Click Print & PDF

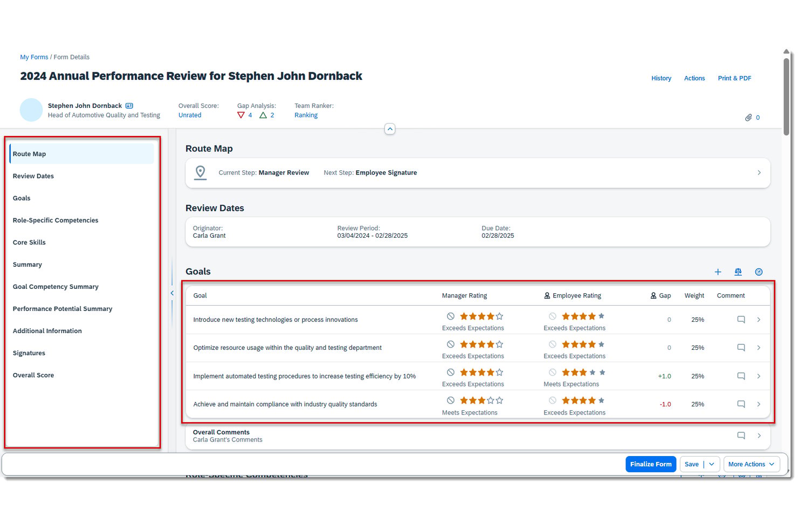[x=734, y=78]
